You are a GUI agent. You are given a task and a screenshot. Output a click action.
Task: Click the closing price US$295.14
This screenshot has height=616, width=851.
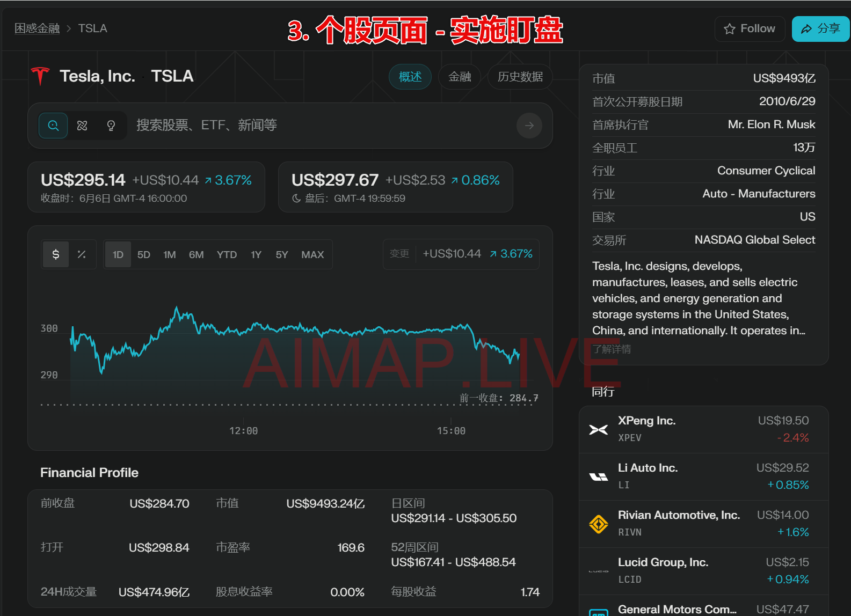83,180
